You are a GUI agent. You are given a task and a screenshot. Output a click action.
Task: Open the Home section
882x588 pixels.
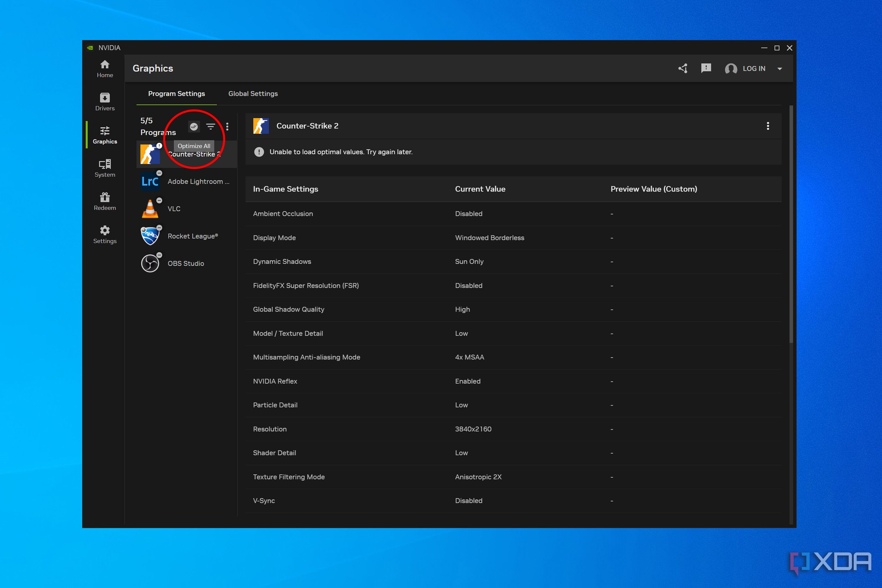click(x=105, y=69)
